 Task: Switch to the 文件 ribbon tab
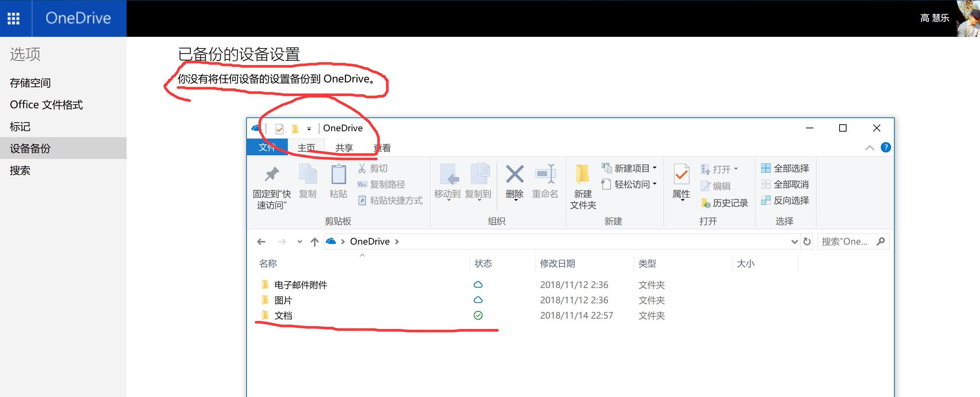pos(267,148)
